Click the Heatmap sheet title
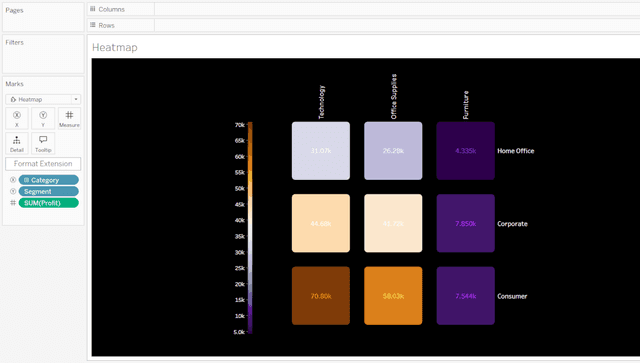 (115, 47)
